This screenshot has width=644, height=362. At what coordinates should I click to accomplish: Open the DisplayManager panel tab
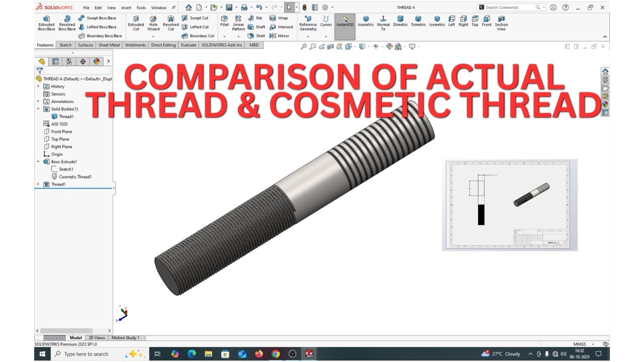click(97, 61)
